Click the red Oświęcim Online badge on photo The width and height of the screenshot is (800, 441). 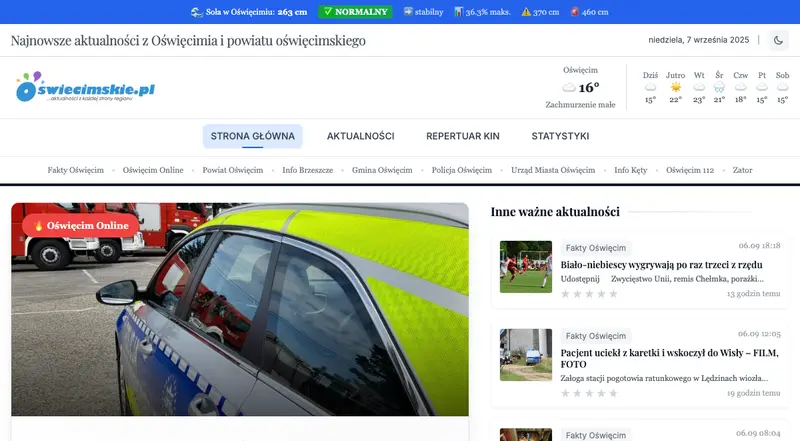click(81, 226)
